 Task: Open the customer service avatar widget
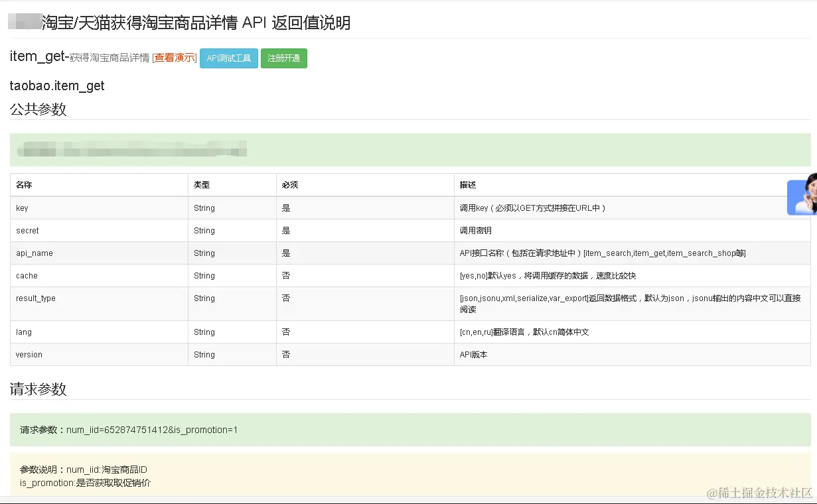(802, 194)
